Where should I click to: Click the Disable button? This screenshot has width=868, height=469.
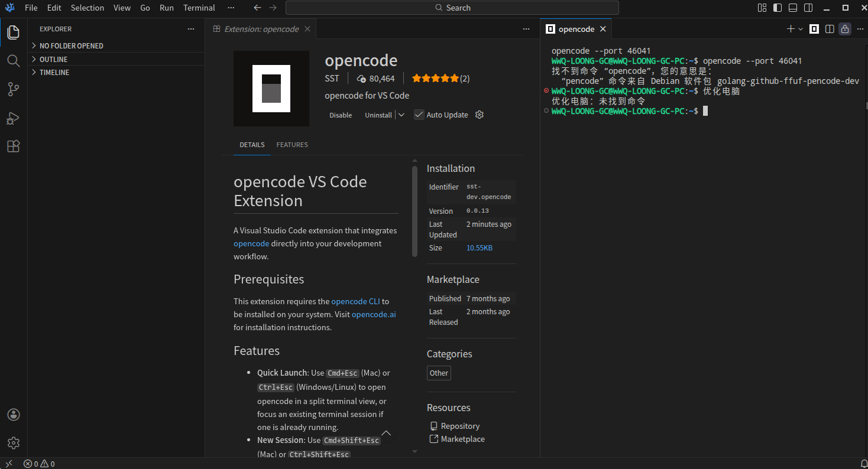pyautogui.click(x=341, y=115)
